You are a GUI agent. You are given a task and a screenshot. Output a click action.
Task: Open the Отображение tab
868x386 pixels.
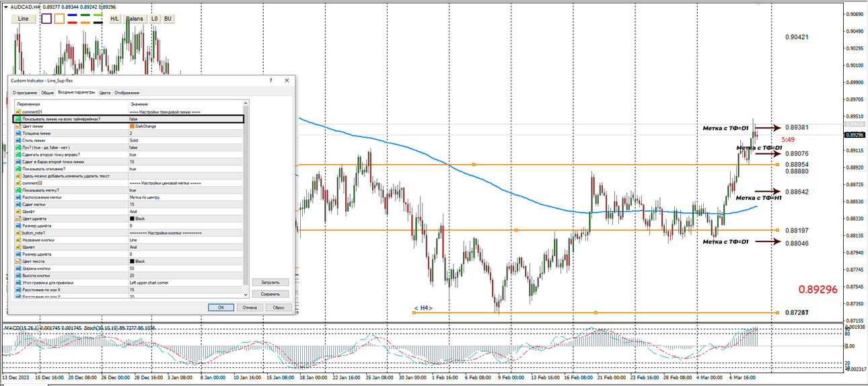pos(127,92)
